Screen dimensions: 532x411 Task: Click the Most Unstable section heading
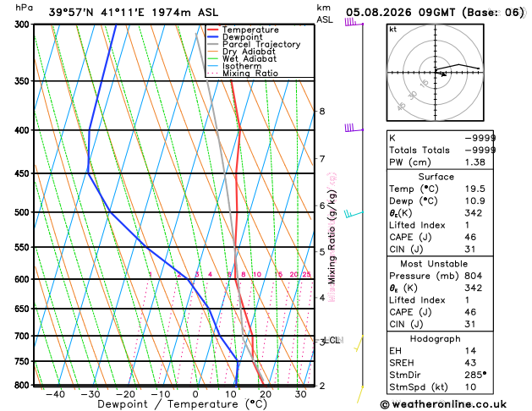(434, 264)
